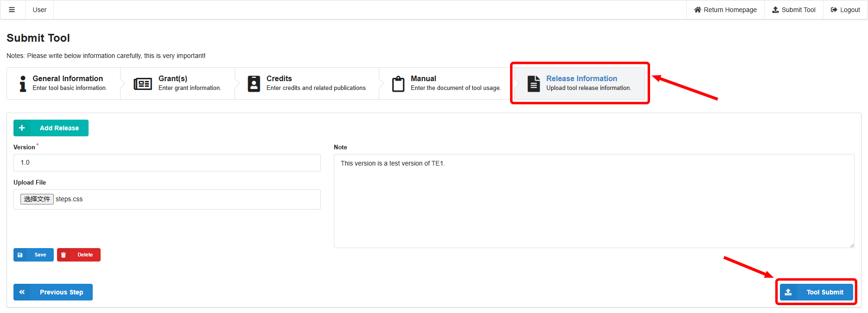Click the double-chevron Previous Step icon
This screenshot has height=313, width=868.
(x=22, y=292)
